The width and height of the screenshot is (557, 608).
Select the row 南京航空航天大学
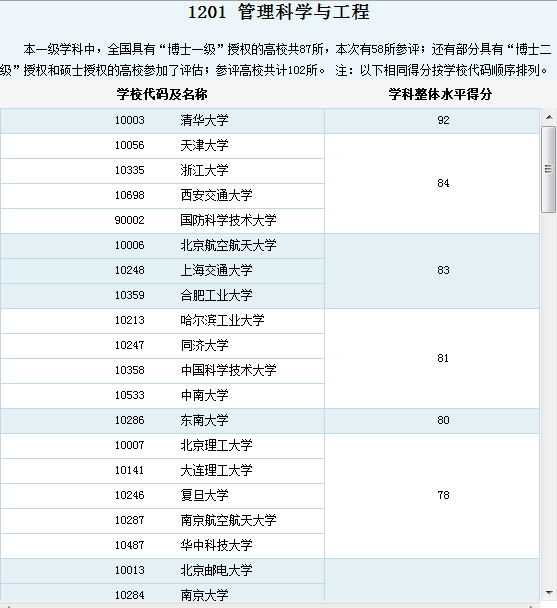click(162, 521)
